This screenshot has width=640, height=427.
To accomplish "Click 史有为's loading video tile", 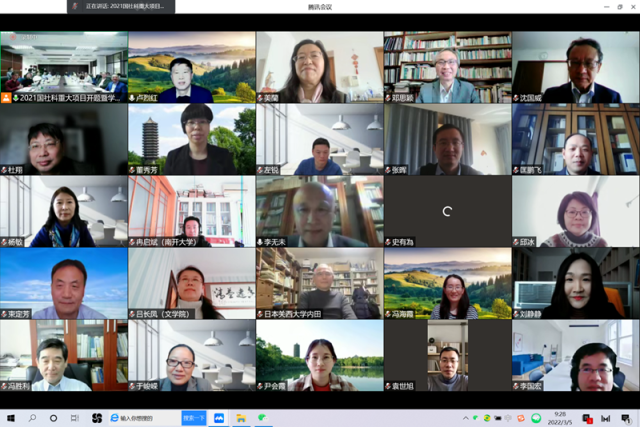I will pos(447,212).
